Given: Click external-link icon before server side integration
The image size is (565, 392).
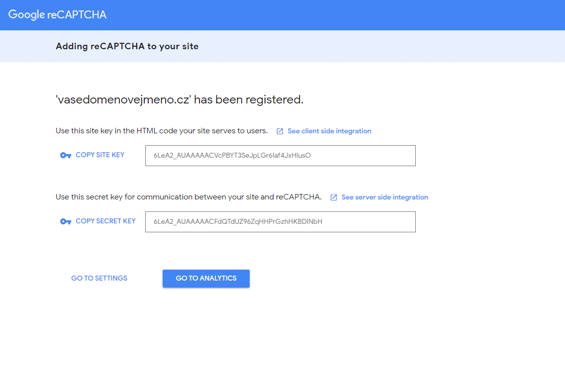Looking at the screenshot, I should point(334,197).
